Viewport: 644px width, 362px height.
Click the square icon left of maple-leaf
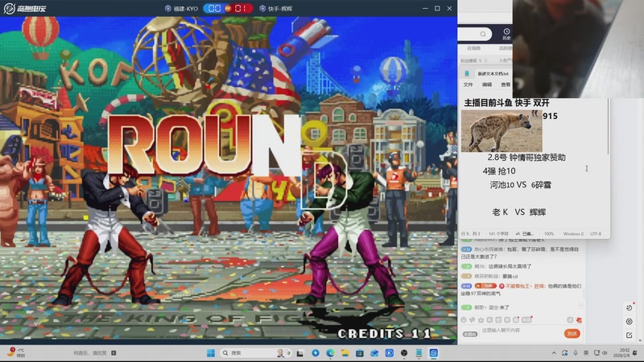(570, 319)
